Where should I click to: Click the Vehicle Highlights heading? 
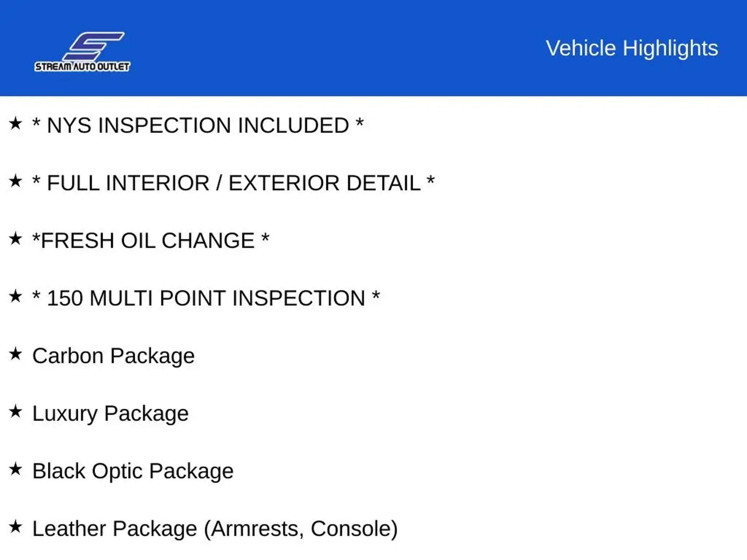[632, 48]
